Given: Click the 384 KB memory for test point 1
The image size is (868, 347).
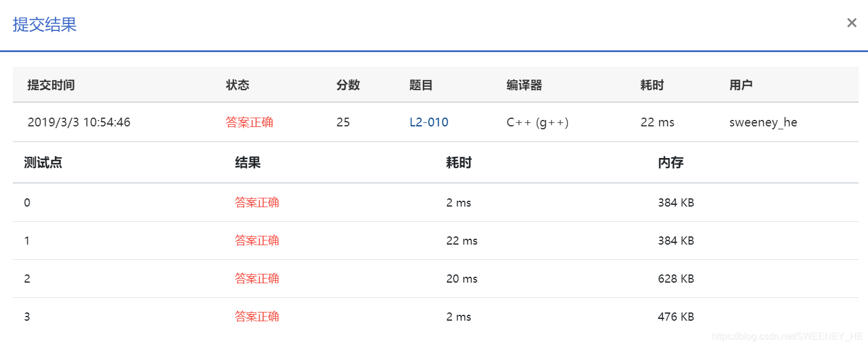Looking at the screenshot, I should pyautogui.click(x=676, y=241).
